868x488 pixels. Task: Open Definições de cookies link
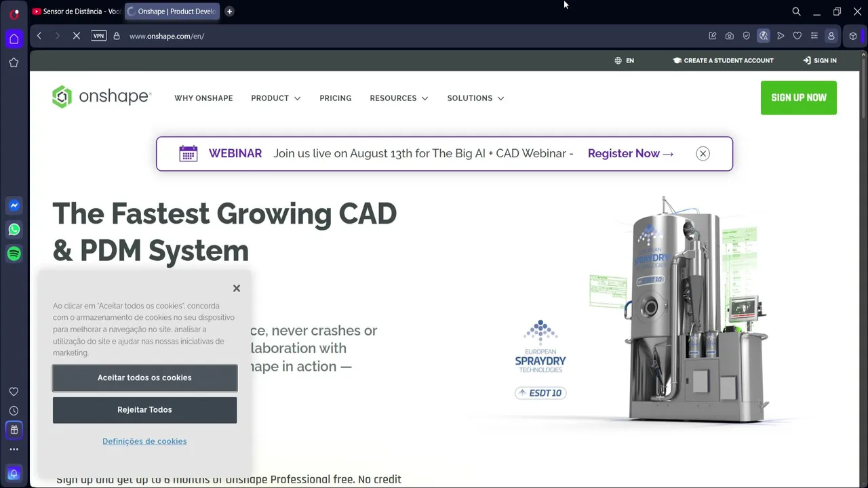144,441
